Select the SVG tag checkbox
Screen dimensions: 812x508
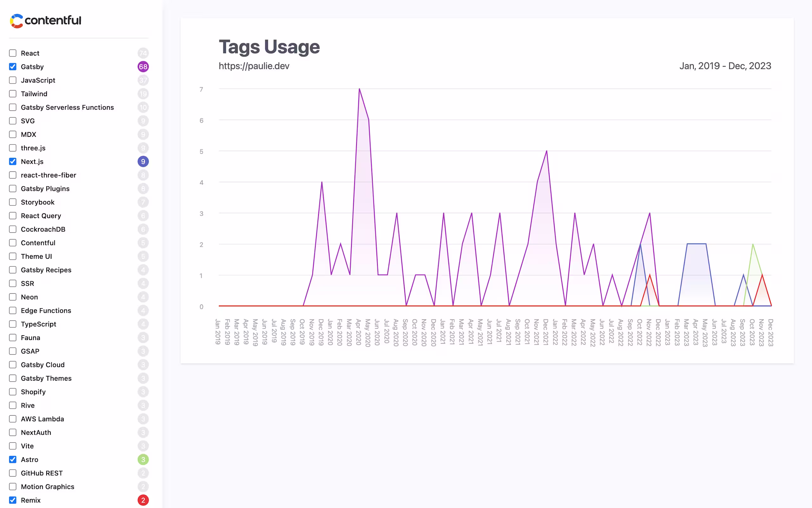click(13, 121)
